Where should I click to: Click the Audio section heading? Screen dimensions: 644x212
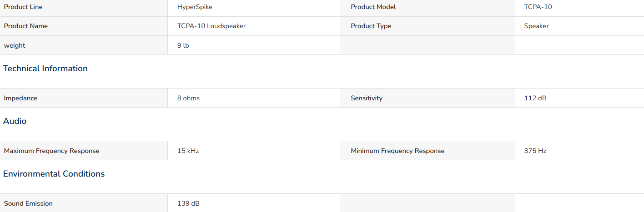(x=15, y=121)
